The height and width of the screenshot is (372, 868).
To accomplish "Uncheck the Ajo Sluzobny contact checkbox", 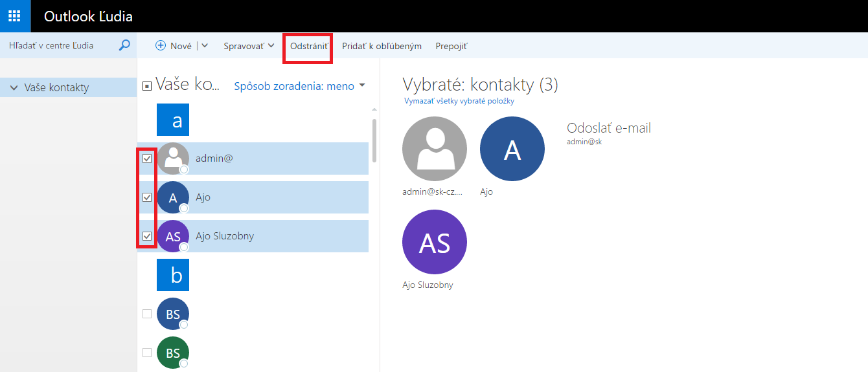I will (147, 236).
